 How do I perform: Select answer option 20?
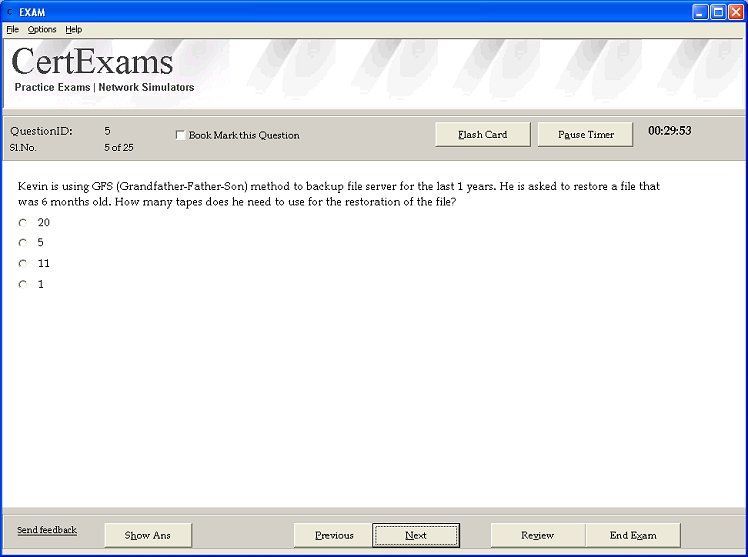point(23,223)
